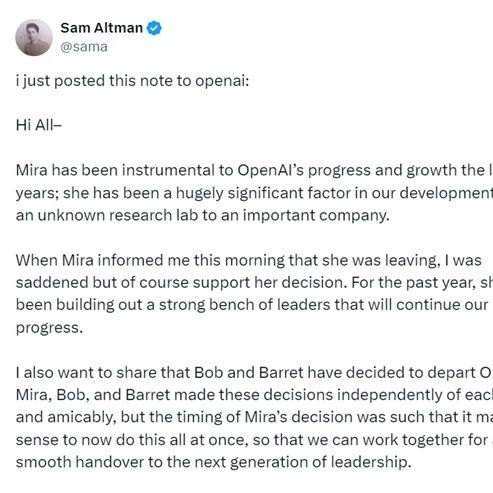The width and height of the screenshot is (493, 493).
Task: Click the "smooth handover to the next" line
Action: coord(214,462)
